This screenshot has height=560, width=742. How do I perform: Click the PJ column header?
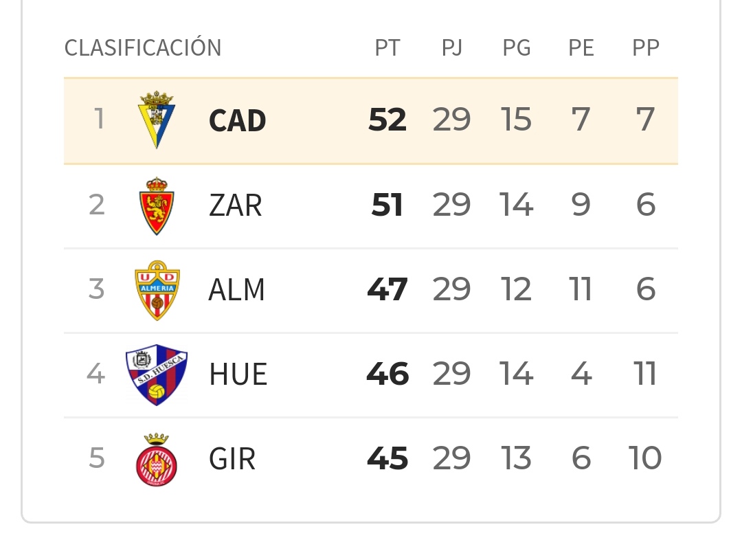[451, 48]
